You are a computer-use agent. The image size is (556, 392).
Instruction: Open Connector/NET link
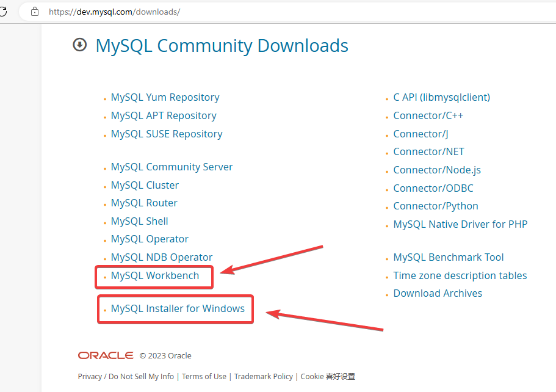(x=428, y=151)
